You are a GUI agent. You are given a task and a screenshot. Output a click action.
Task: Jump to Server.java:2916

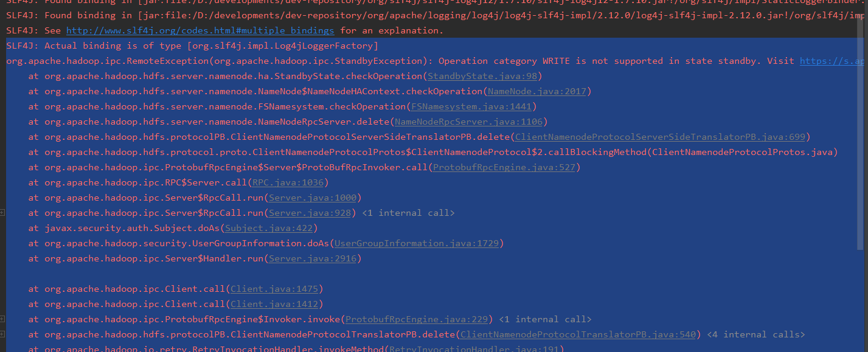coord(313,258)
